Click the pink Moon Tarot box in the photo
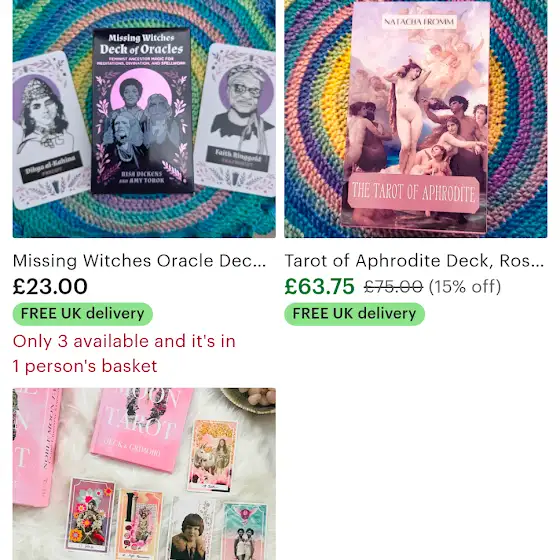The image size is (560, 560). pos(142,429)
